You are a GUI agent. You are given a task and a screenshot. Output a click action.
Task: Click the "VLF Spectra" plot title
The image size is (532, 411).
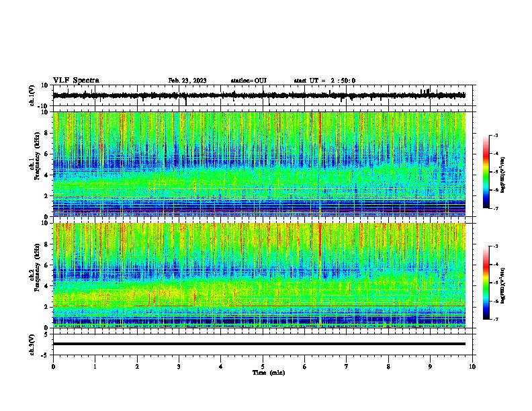(x=76, y=81)
